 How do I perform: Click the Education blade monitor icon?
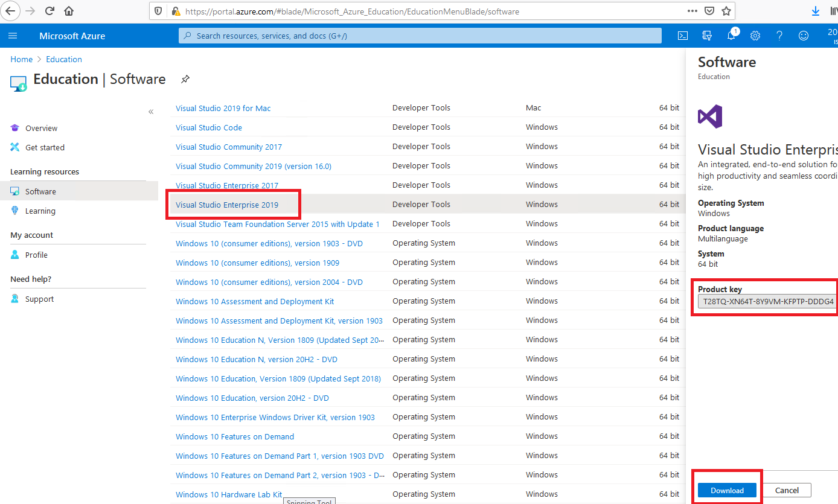[19, 83]
